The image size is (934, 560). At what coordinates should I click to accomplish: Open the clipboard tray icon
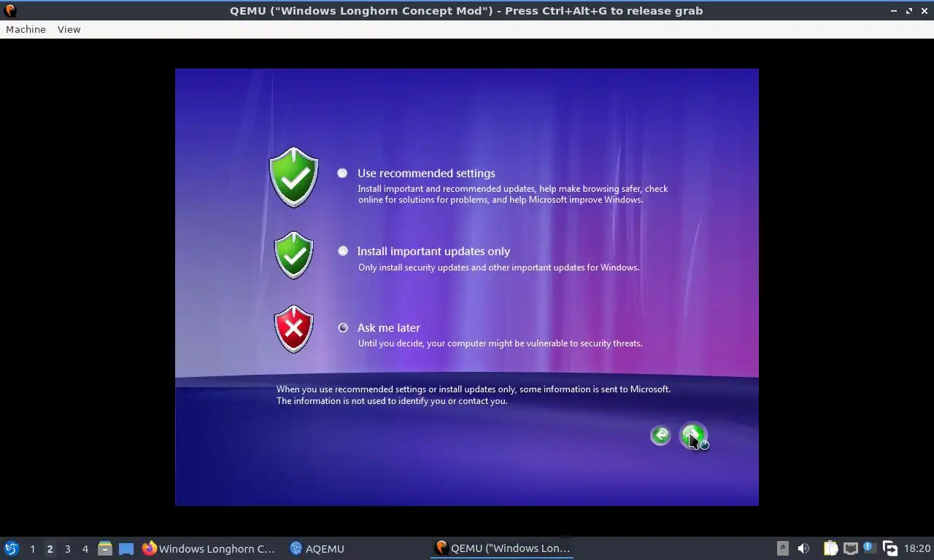(830, 548)
